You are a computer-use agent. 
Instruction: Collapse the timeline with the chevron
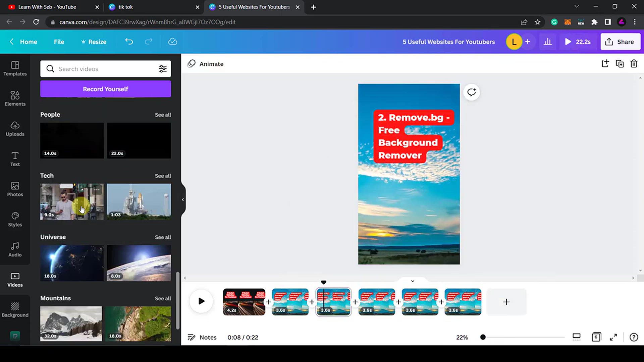(x=413, y=281)
